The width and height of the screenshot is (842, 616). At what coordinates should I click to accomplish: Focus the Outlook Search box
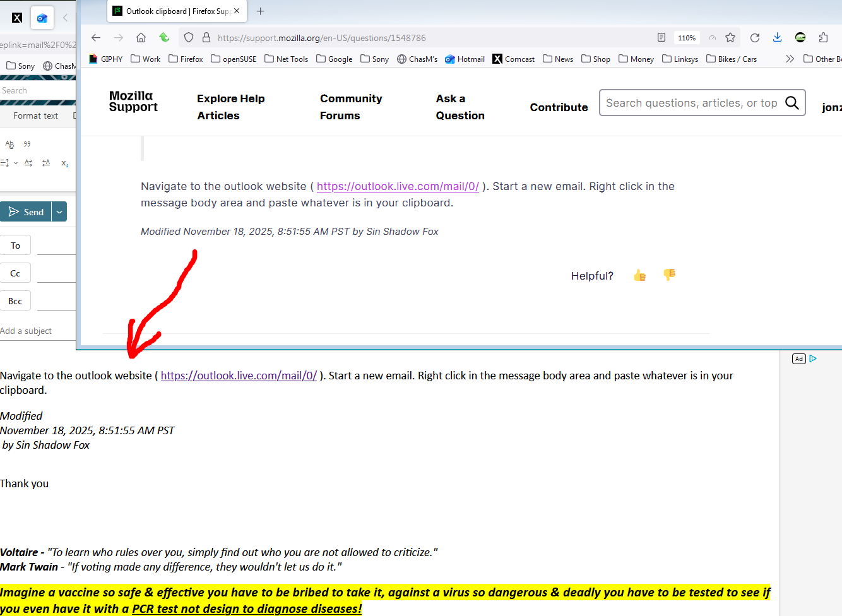[38, 90]
